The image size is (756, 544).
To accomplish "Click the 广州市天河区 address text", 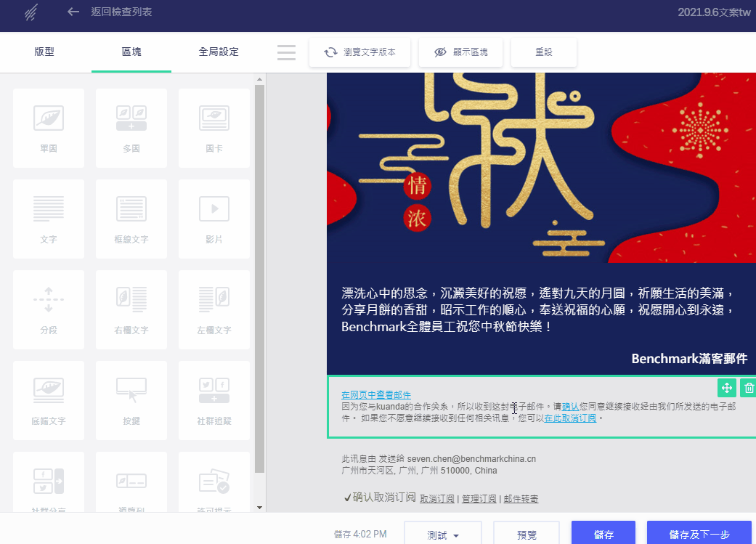I will pyautogui.click(x=419, y=470).
